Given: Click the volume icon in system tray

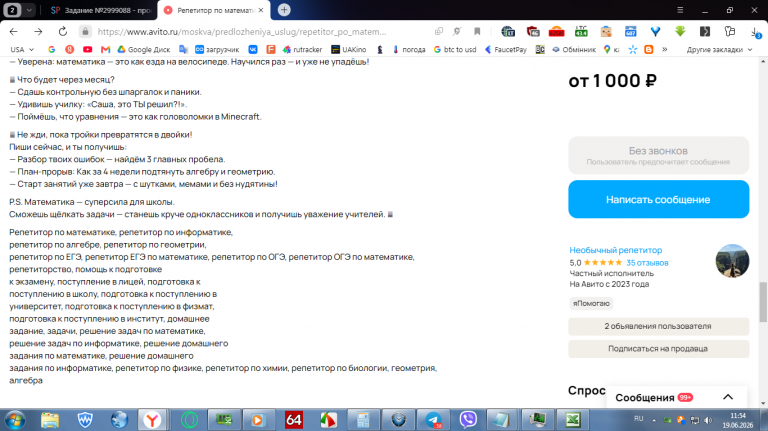Looking at the screenshot, I should (708, 420).
